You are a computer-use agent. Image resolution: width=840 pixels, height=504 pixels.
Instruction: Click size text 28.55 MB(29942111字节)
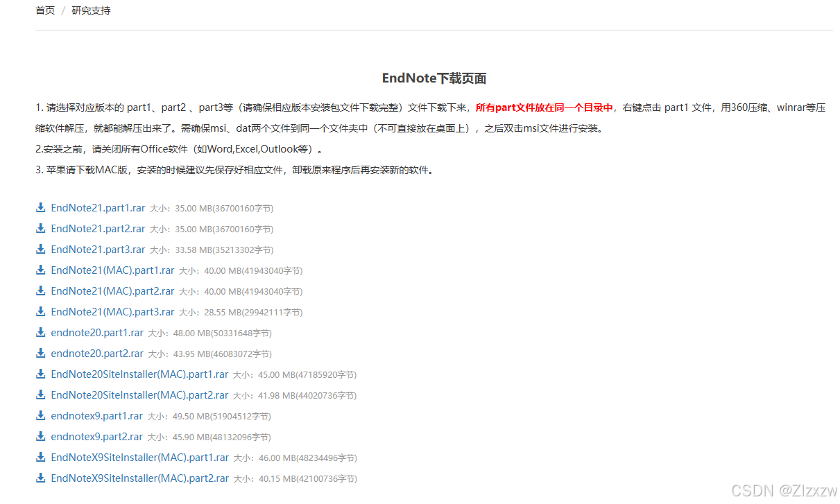coord(253,313)
